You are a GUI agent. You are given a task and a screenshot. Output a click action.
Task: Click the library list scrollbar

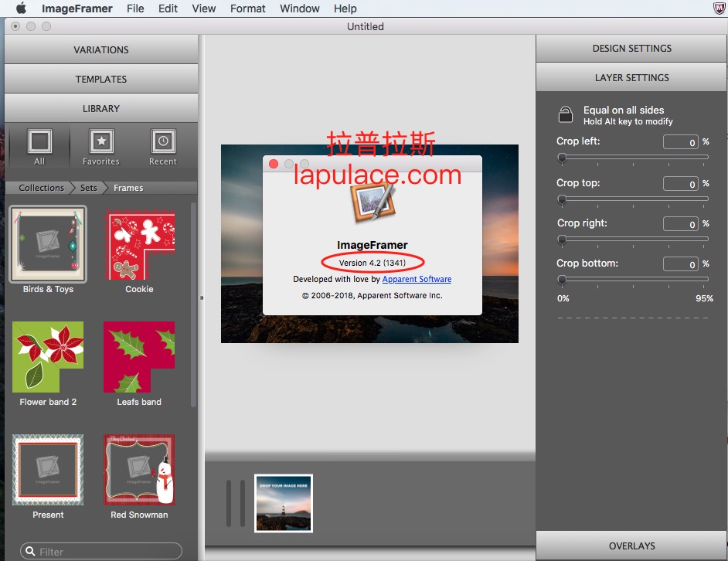point(194,305)
